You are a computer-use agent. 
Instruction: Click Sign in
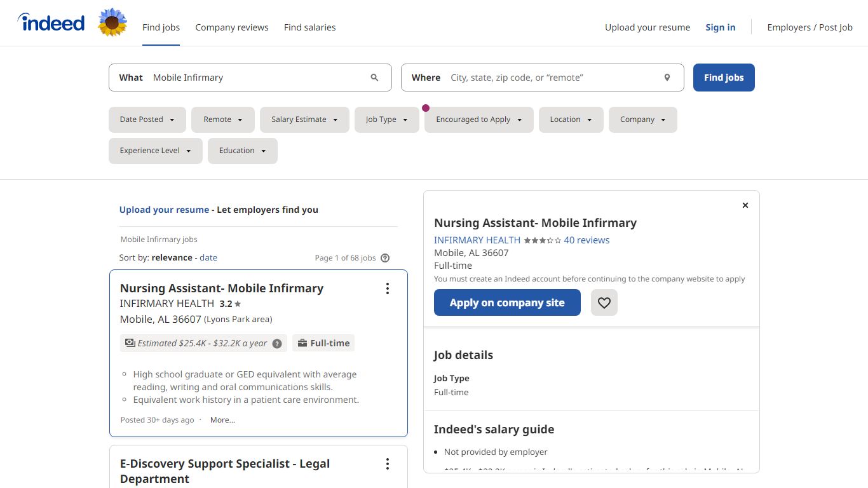(x=721, y=27)
